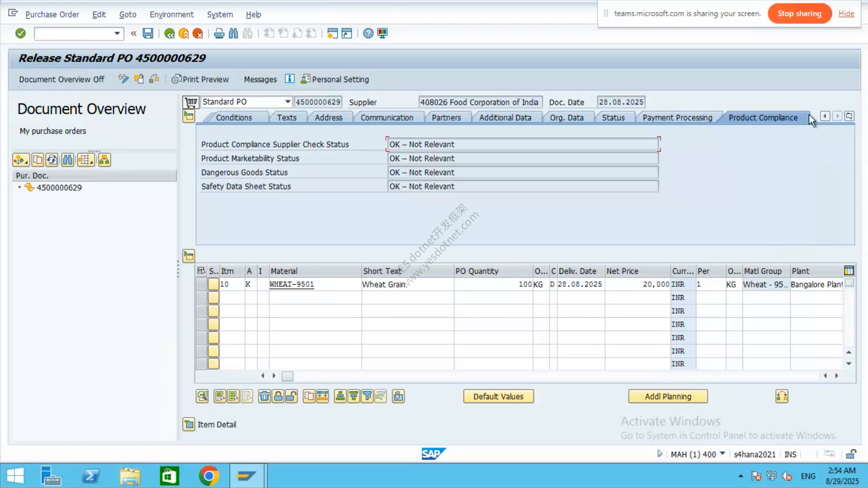Click the red Cancel icon
The image size is (868, 488).
pyautogui.click(x=198, y=33)
